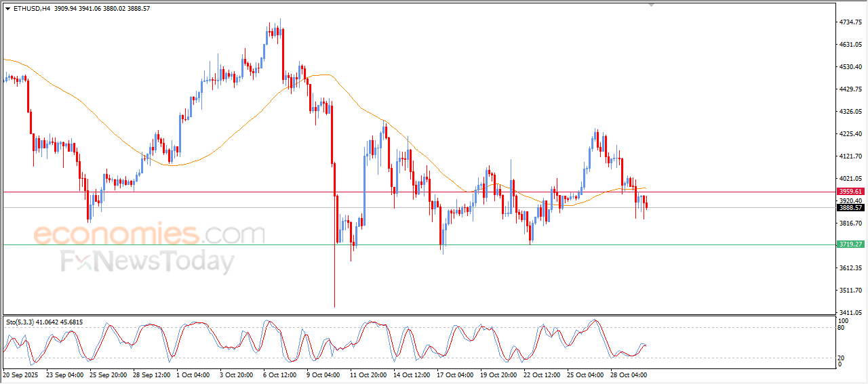Click the 3612.35 price axis label
868x384 pixels.
coord(850,268)
